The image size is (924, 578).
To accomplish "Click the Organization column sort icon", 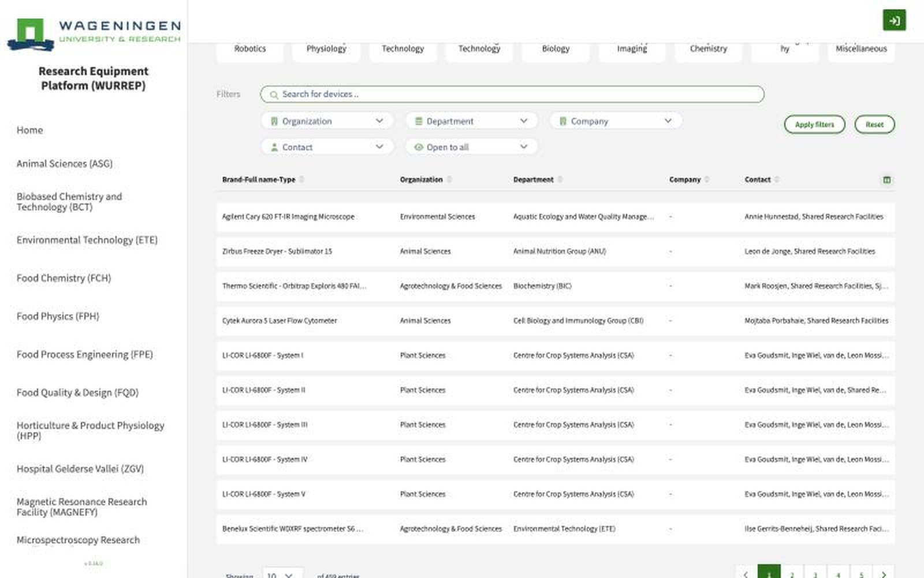I will tap(449, 180).
